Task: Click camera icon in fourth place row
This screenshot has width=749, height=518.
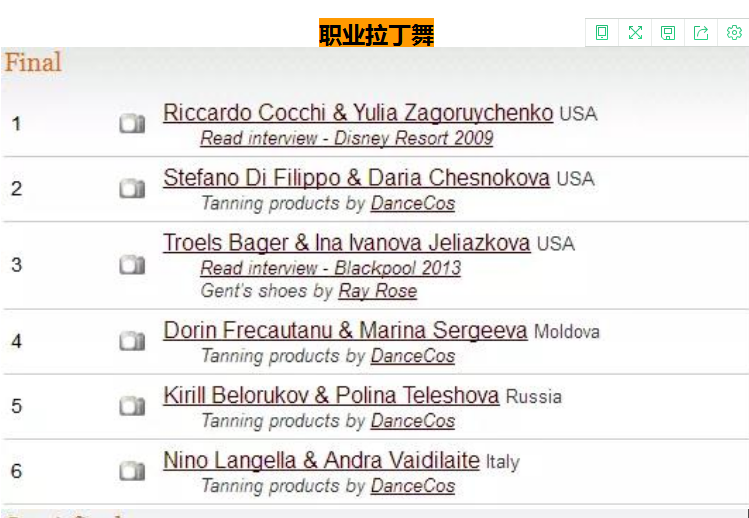Action: (x=132, y=341)
